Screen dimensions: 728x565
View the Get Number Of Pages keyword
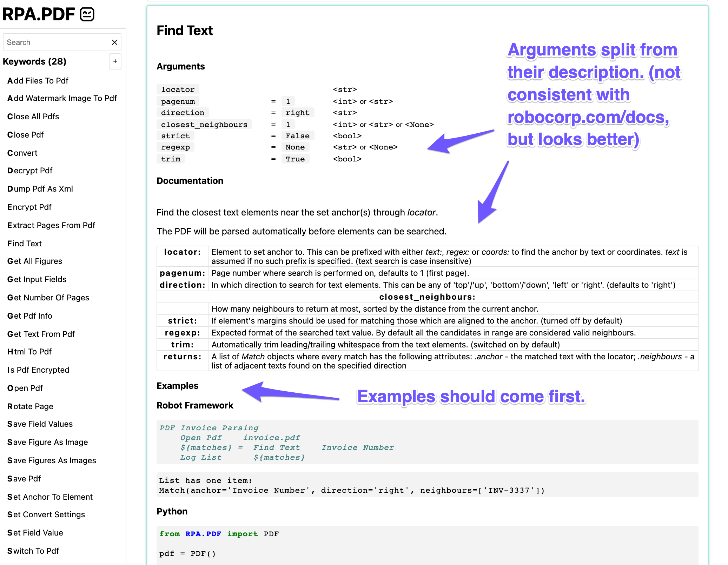48,297
